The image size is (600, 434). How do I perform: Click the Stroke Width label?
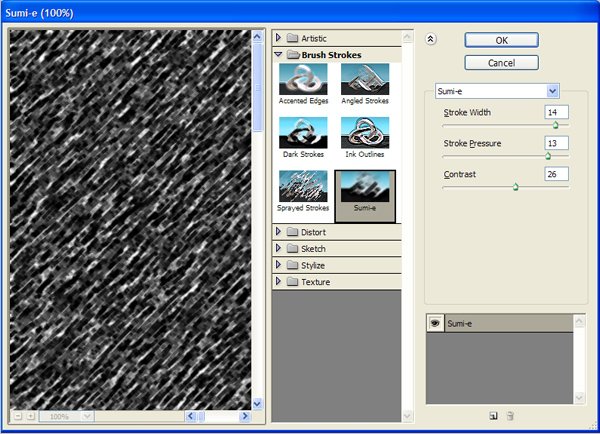[467, 113]
